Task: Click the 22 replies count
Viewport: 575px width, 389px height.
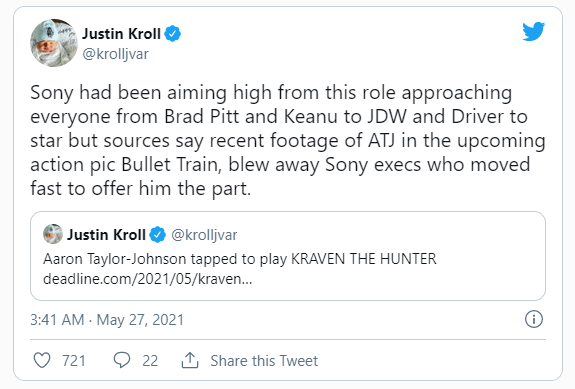Action: [x=150, y=361]
